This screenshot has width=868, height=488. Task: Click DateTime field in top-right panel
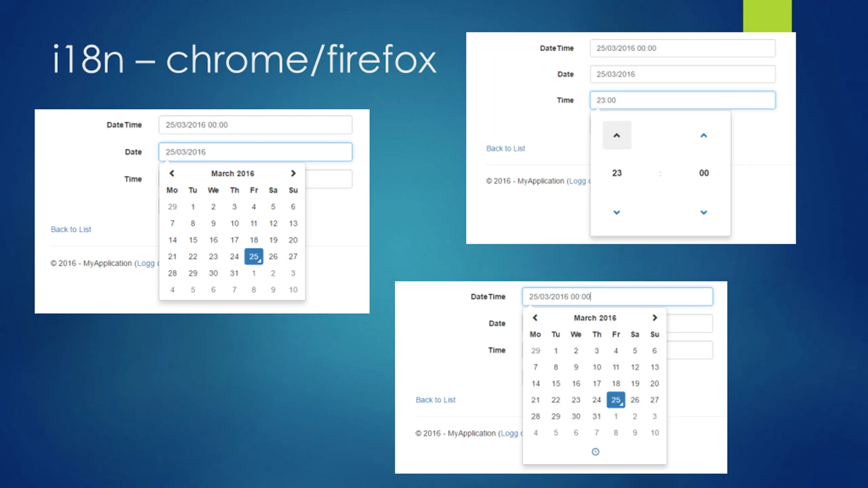coord(683,48)
